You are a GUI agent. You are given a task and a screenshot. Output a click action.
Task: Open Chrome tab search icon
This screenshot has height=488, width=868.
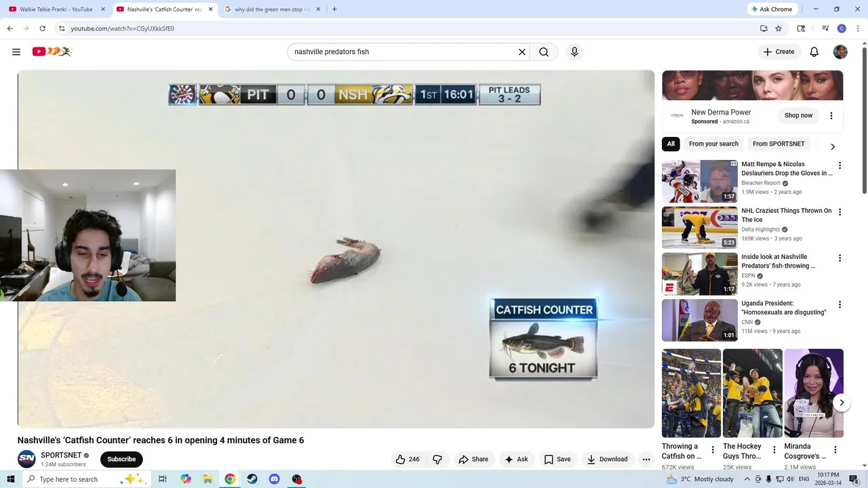[x=801, y=28]
